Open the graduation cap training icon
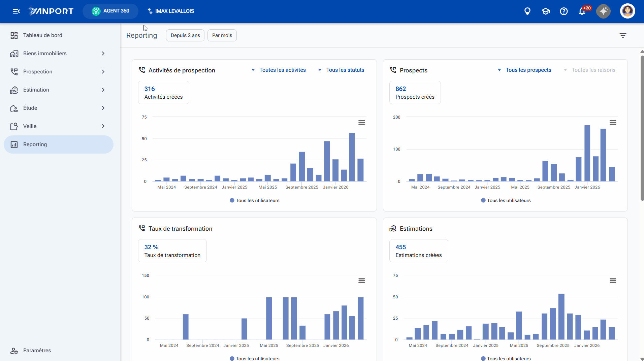This screenshot has height=361, width=644. pos(546,11)
